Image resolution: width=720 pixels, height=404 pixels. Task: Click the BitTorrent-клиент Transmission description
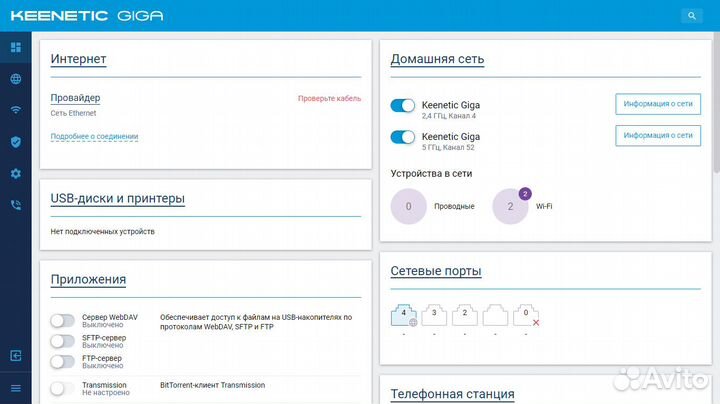[x=212, y=385]
